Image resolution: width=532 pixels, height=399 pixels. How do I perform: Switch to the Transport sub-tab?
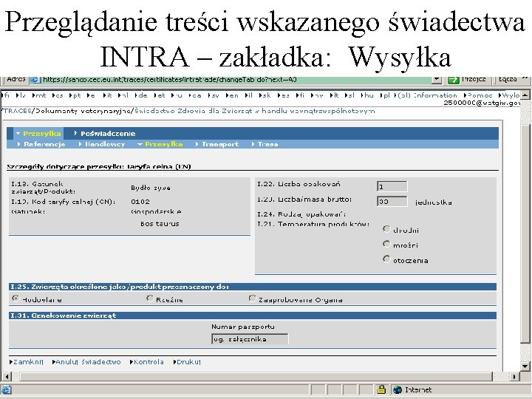[x=220, y=144]
